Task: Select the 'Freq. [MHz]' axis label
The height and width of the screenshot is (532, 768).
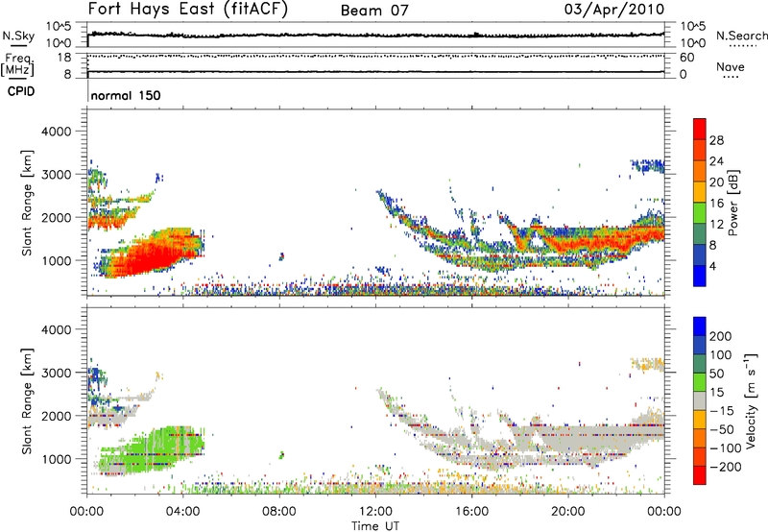Action: [x=17, y=64]
